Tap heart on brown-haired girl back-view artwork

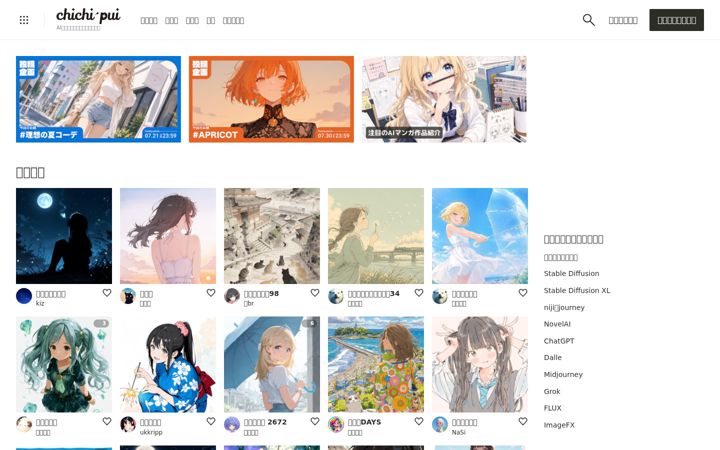pyautogui.click(x=211, y=293)
